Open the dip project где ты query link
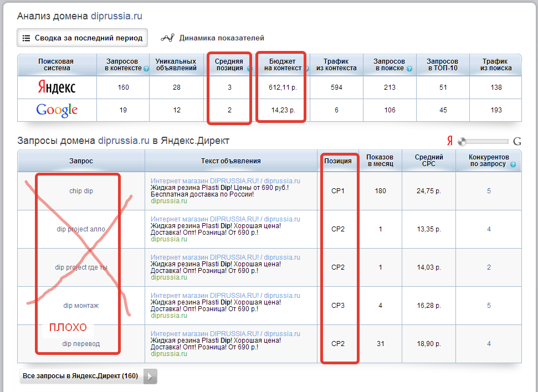 pos(81,267)
